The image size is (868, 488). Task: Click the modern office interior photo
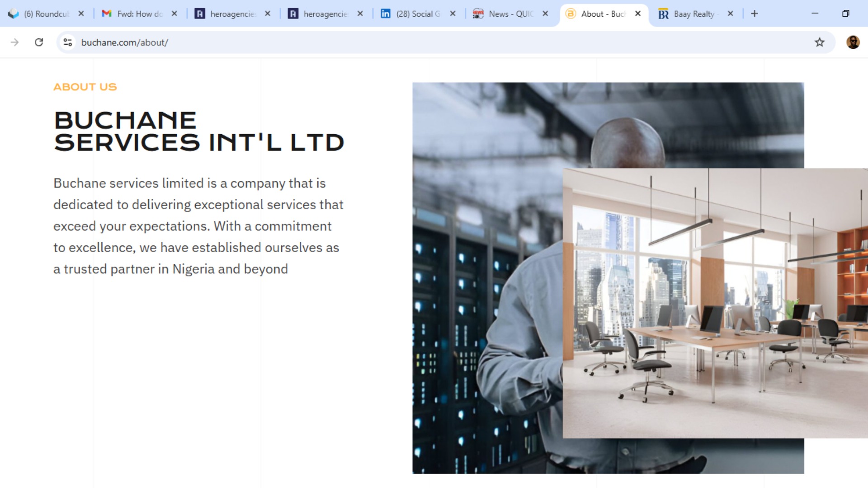[715, 303]
